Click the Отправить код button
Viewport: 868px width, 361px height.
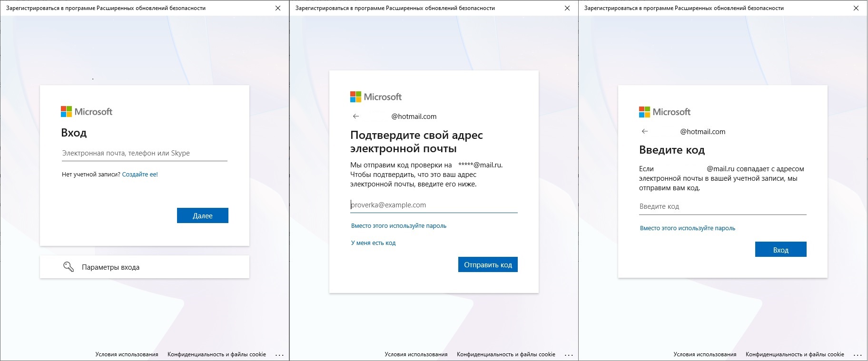click(x=488, y=265)
